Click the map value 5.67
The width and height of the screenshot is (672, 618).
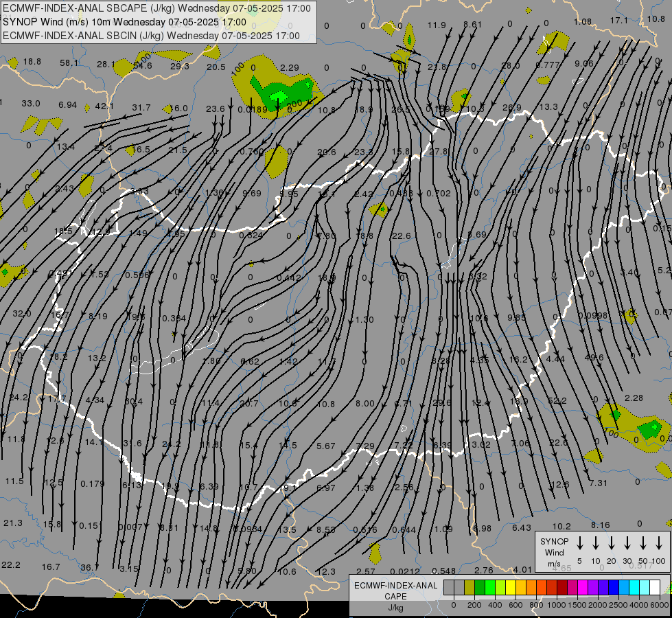326,446
